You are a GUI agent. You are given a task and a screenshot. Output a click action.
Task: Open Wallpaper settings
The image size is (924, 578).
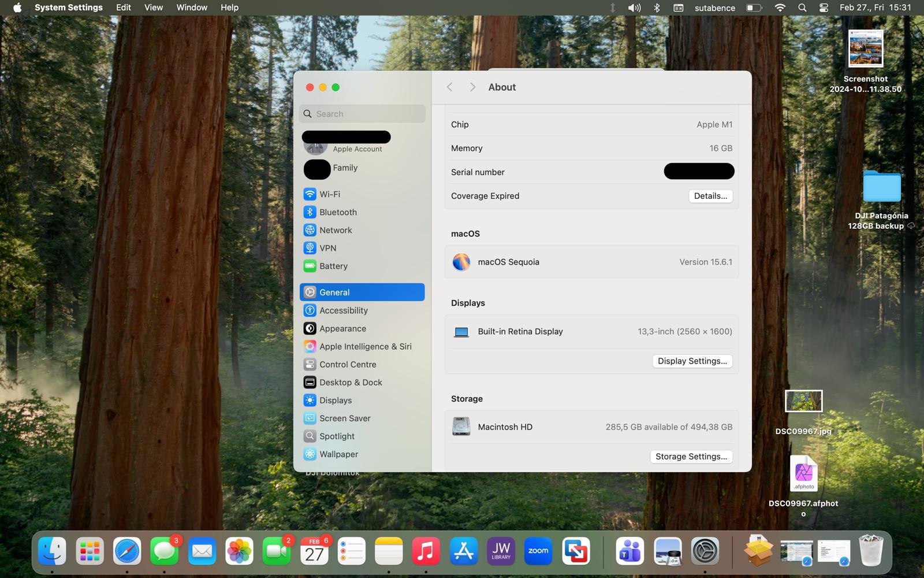(x=338, y=454)
